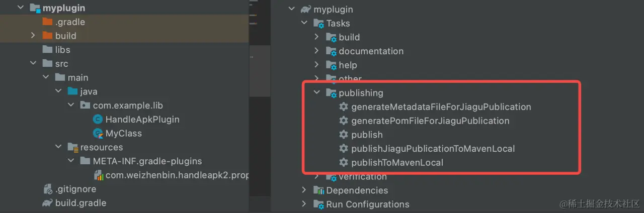This screenshot has width=644, height=213.
Task: Open the .gitignore file name
Action: click(x=76, y=189)
